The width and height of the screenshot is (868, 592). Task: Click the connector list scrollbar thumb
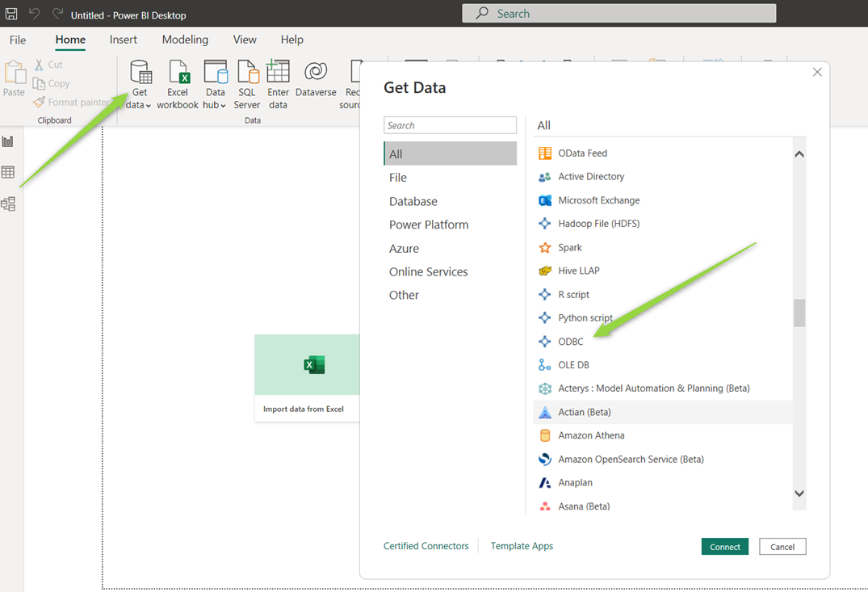tap(799, 313)
